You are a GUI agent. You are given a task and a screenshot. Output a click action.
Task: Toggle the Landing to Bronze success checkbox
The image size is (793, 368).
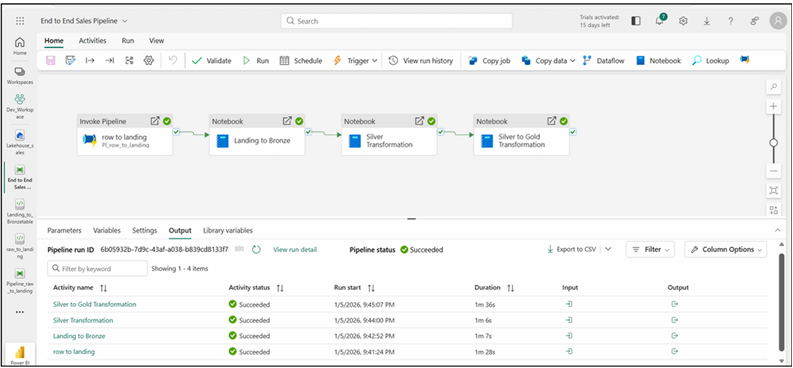tap(308, 132)
